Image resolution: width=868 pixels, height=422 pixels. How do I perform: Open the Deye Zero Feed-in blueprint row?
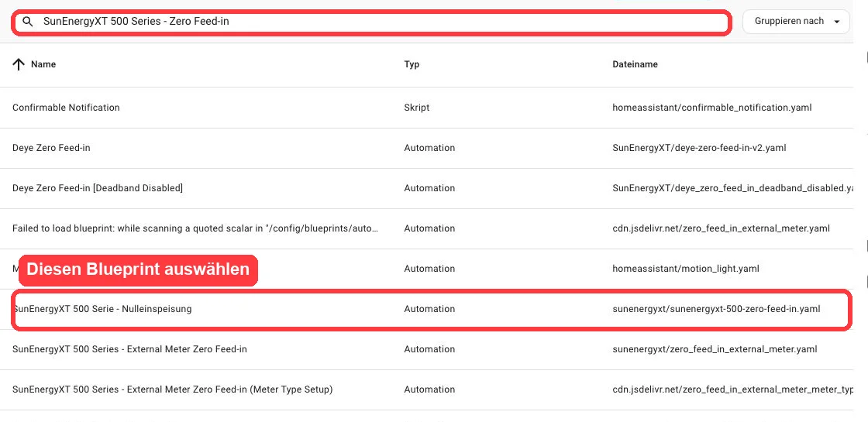pos(426,148)
